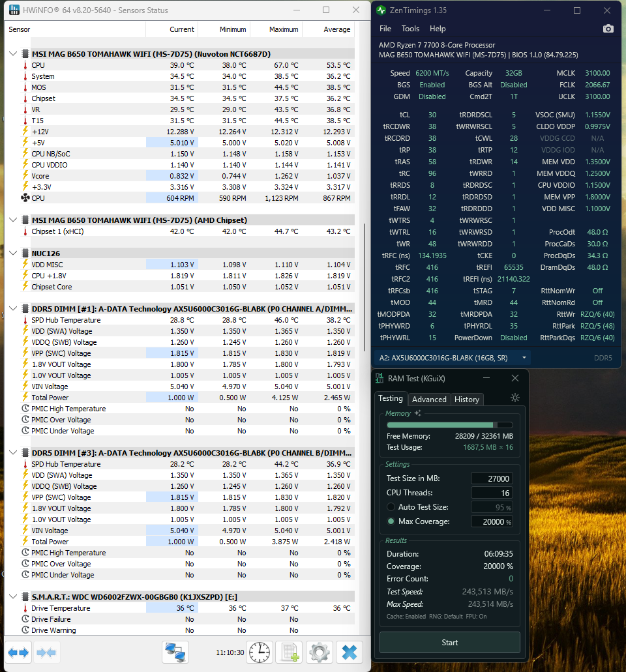
Task: Open the ZenTimings Help menu
Action: click(x=438, y=29)
